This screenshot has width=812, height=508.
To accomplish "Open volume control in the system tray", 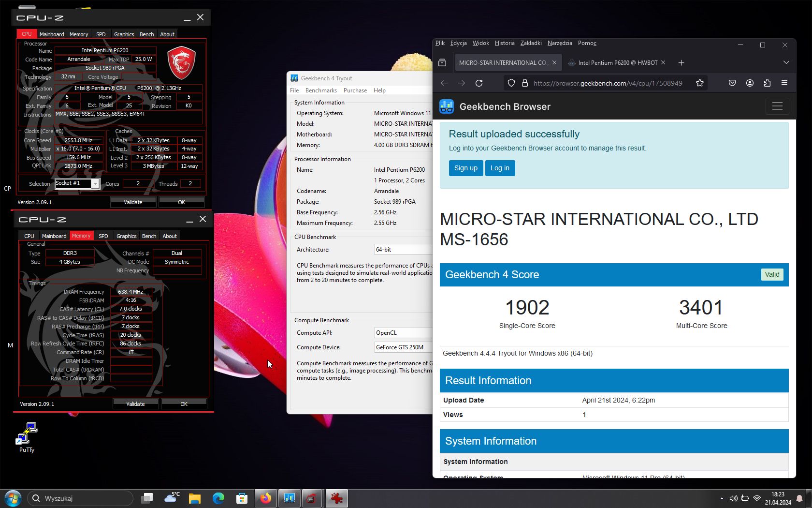I will pos(733,498).
